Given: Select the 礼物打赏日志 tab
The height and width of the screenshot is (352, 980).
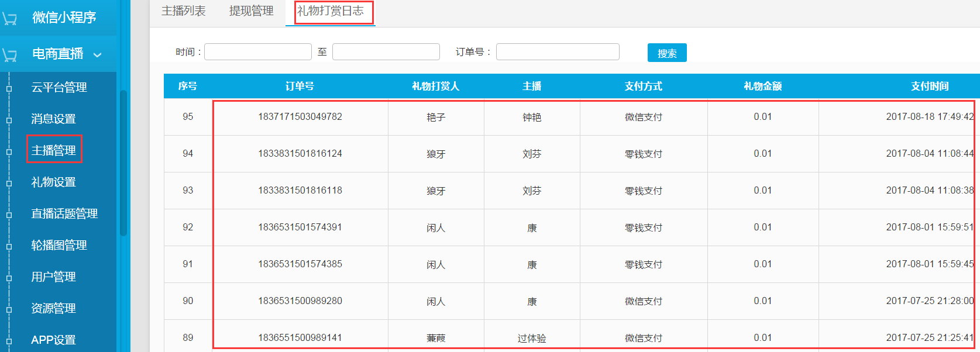Looking at the screenshot, I should pos(330,11).
